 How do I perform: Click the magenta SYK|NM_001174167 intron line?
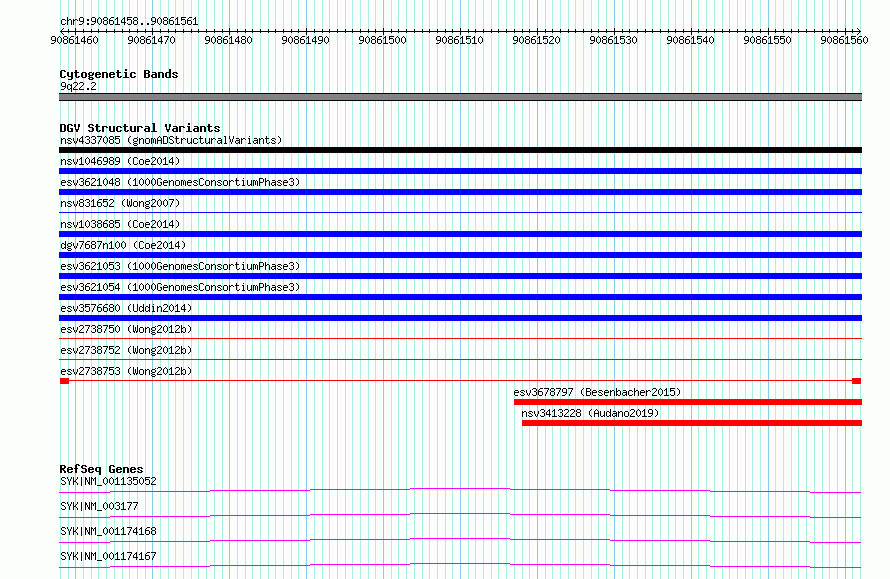pyautogui.click(x=460, y=565)
